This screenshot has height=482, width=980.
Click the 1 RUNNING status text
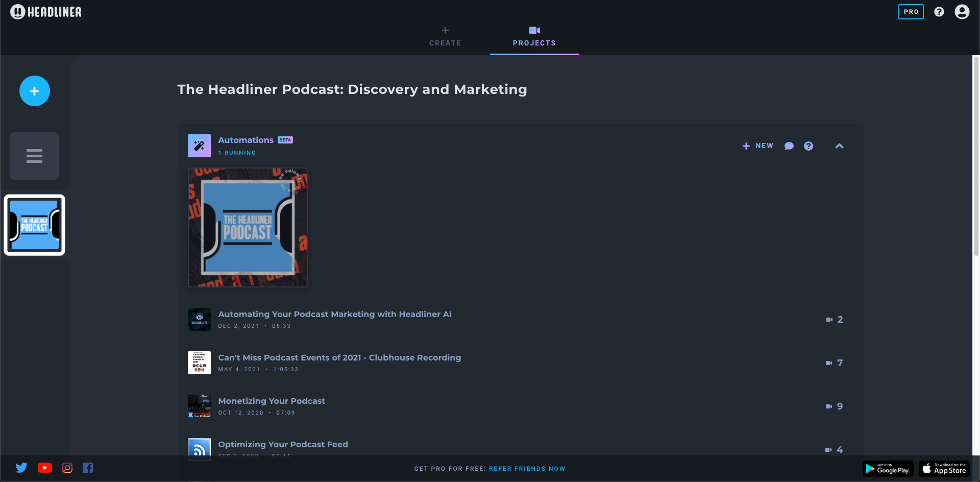pyautogui.click(x=237, y=153)
